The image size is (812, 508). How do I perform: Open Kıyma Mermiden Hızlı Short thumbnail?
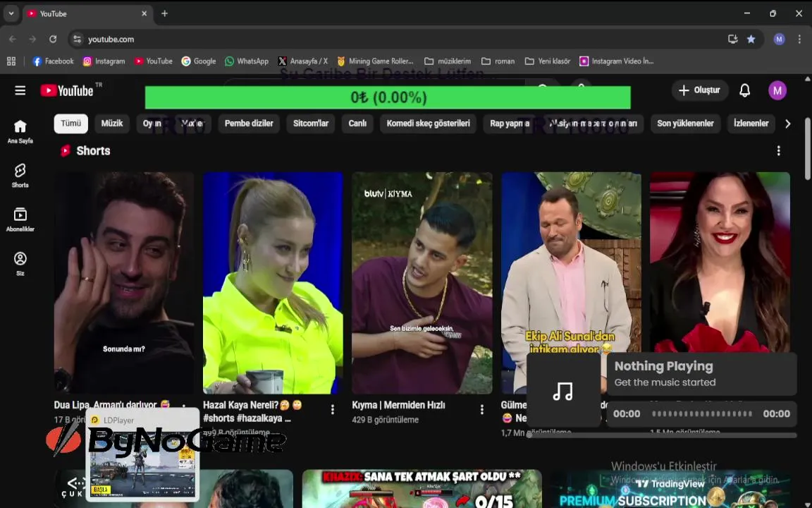click(422, 282)
